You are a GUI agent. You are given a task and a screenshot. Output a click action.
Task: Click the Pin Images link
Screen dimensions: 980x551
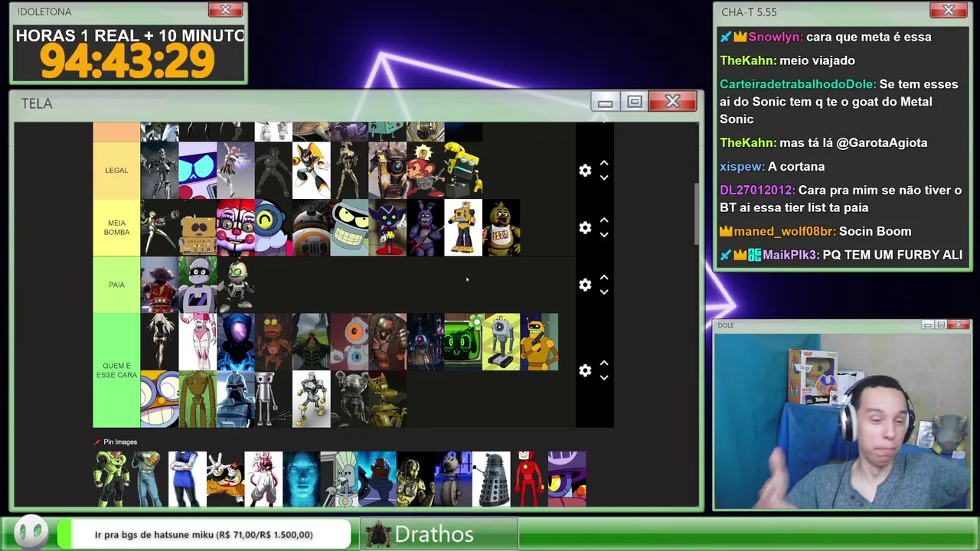[120, 442]
